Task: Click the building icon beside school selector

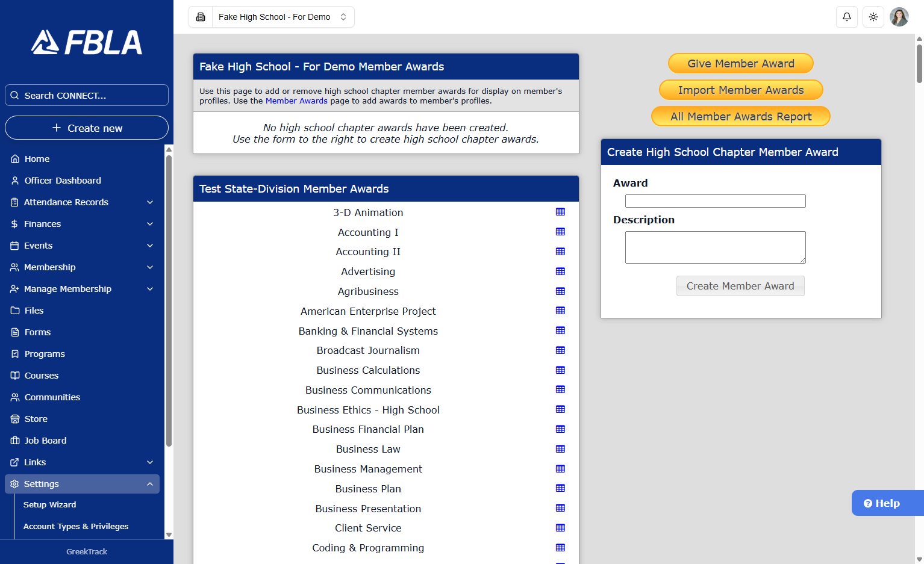Action: pos(201,17)
